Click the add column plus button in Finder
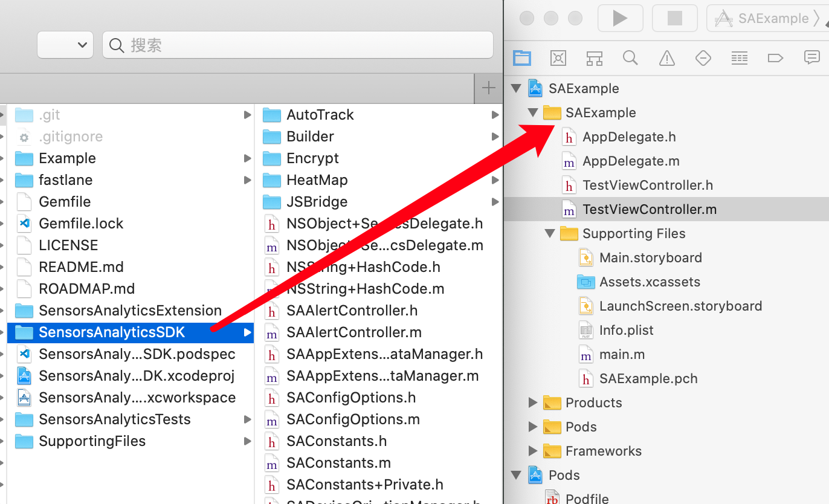This screenshot has width=829, height=504. pos(488,88)
